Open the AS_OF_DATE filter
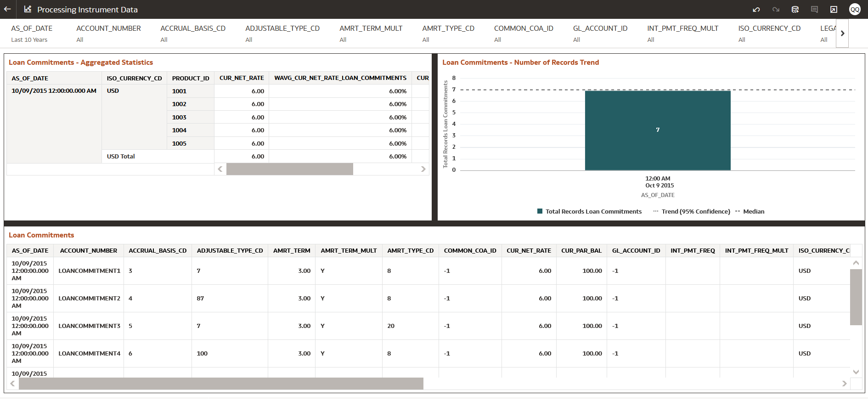Viewport: 868px width, 401px height. (x=32, y=34)
